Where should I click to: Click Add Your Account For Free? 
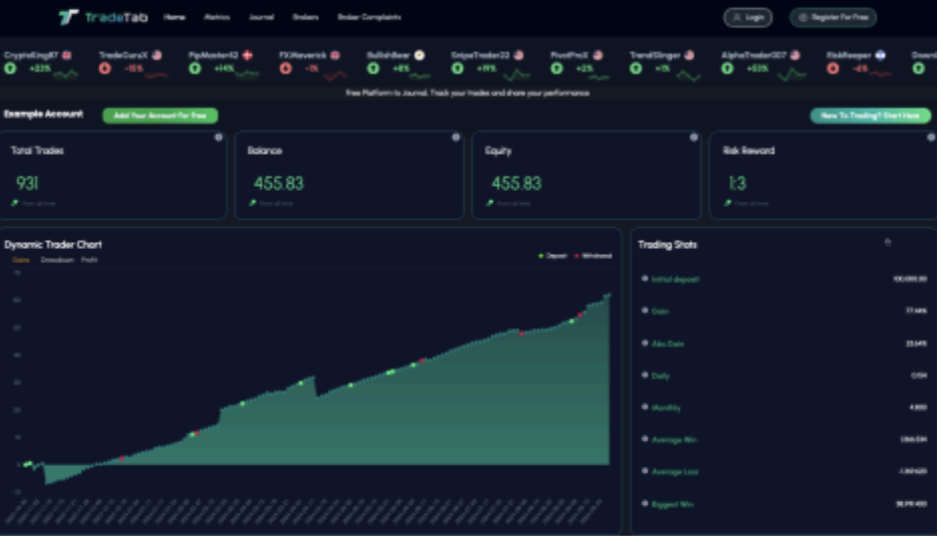(160, 116)
